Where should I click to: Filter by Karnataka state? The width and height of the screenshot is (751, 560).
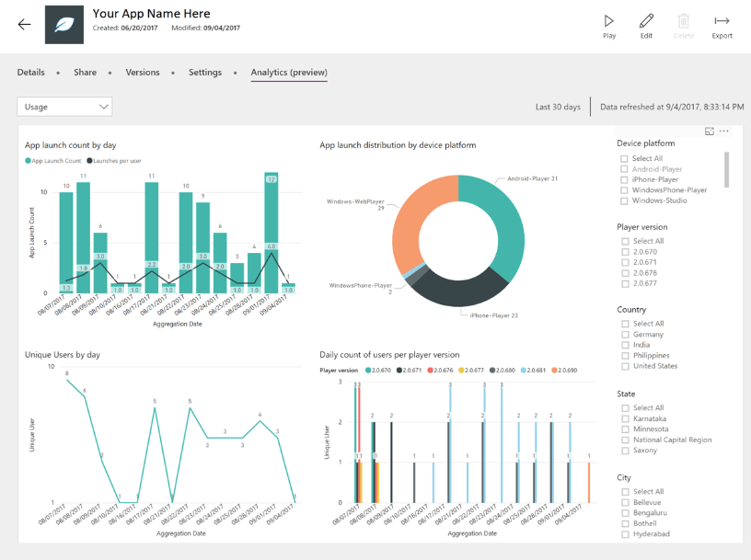[625, 418]
